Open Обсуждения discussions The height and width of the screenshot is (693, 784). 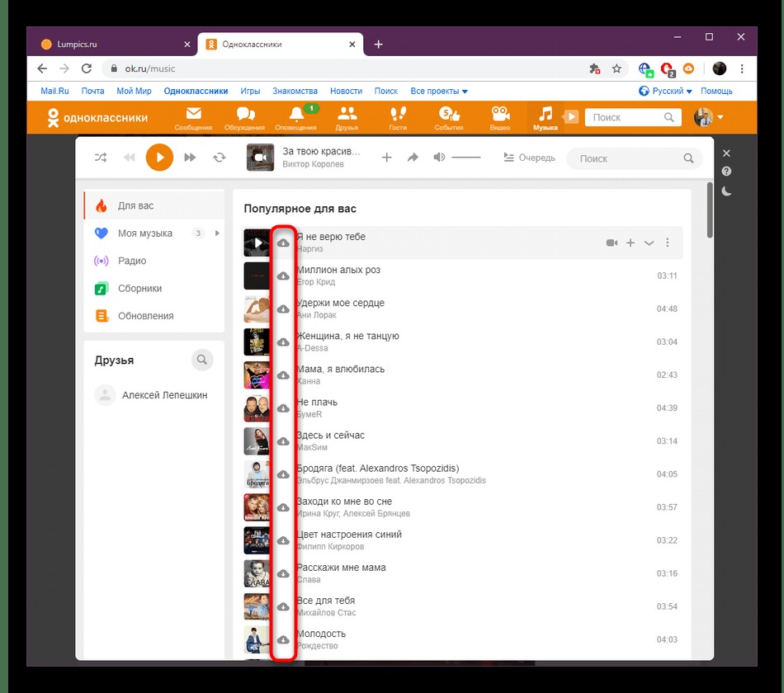pyautogui.click(x=244, y=118)
